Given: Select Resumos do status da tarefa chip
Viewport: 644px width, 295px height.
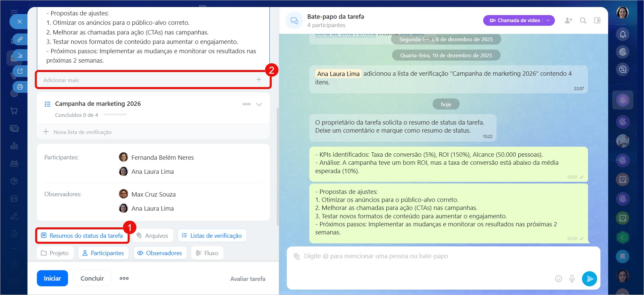Looking at the screenshot, I should (82, 236).
